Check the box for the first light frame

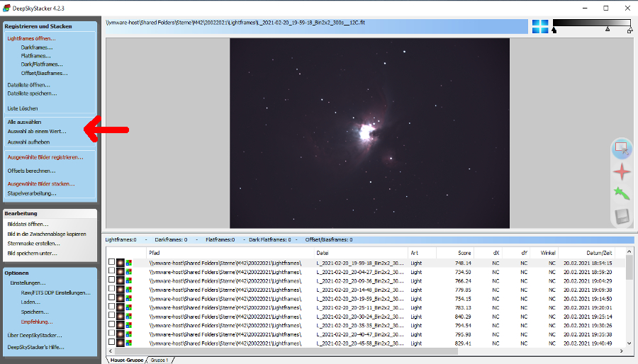click(111, 263)
